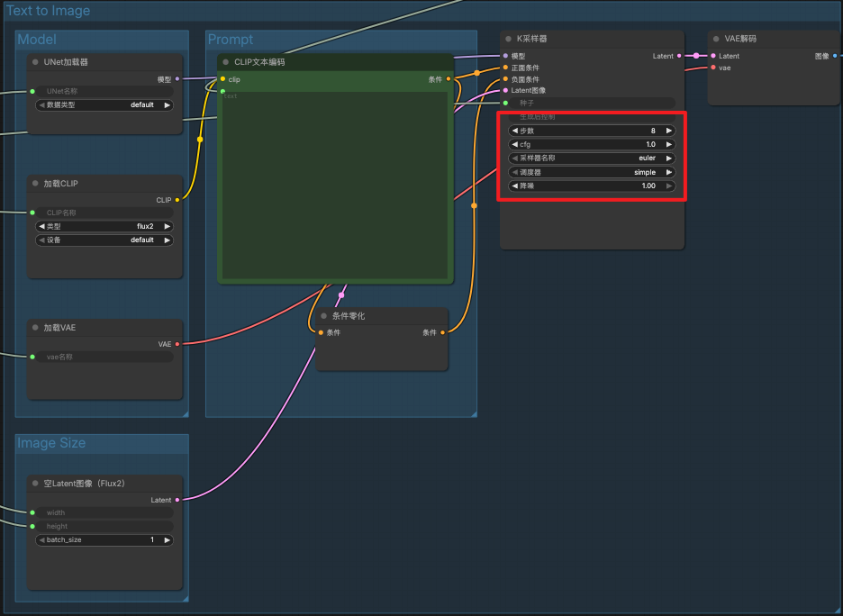Click inside the CLIP text prompt field
This screenshot has height=616, width=843.
coord(334,185)
